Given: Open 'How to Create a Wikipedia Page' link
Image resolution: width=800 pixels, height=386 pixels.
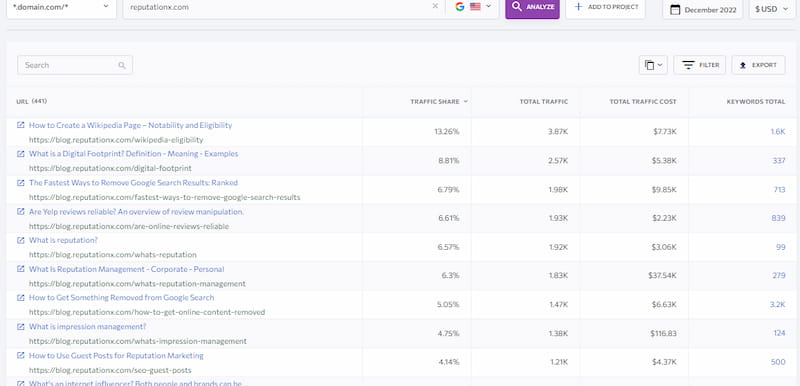Looking at the screenshot, I should tap(130, 125).
